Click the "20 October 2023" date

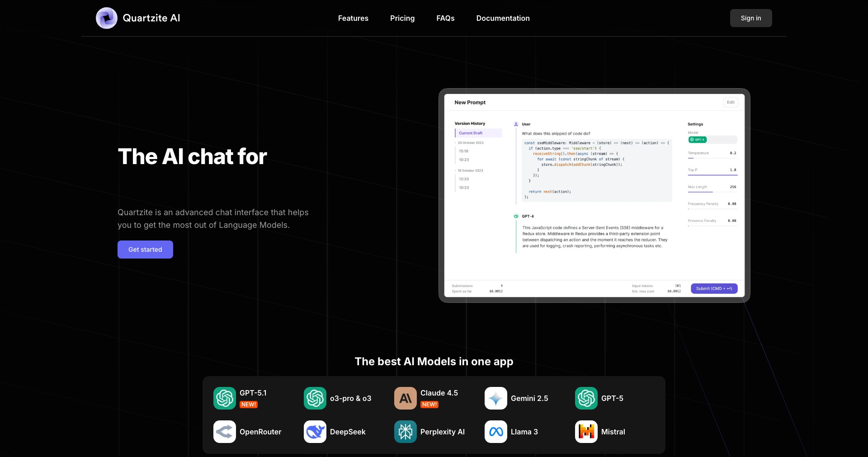(x=471, y=143)
